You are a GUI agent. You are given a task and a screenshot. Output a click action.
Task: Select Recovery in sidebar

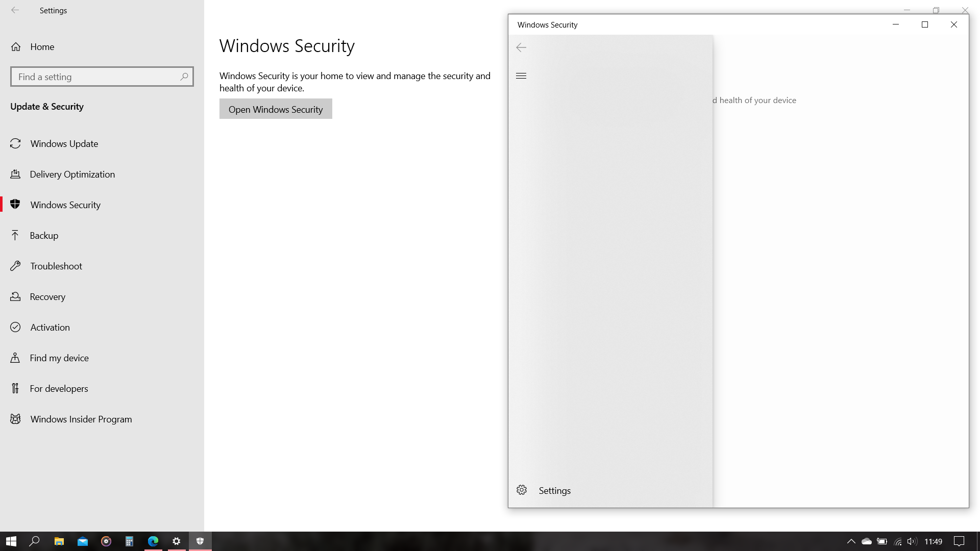(102, 297)
